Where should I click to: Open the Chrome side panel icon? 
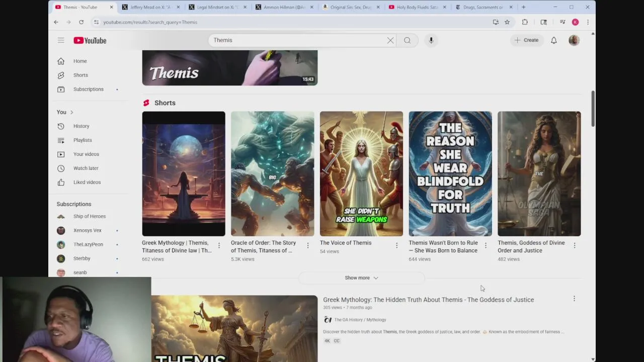tap(543, 22)
